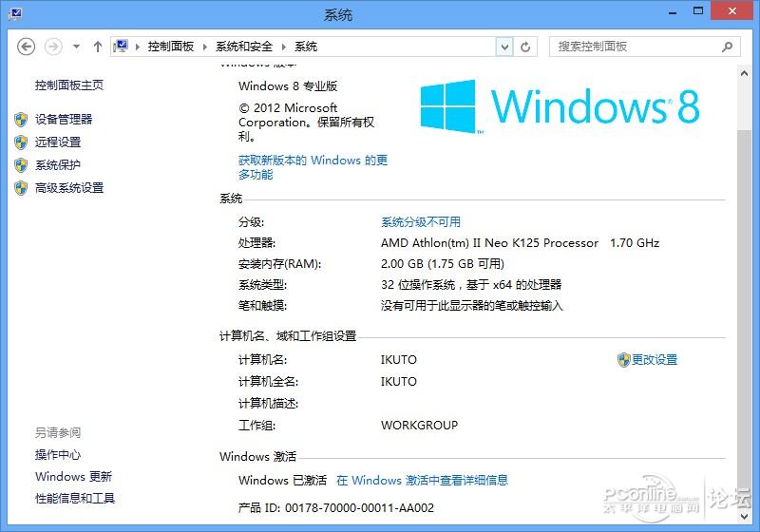
Task: Open 系统保护
Action: click(x=58, y=165)
